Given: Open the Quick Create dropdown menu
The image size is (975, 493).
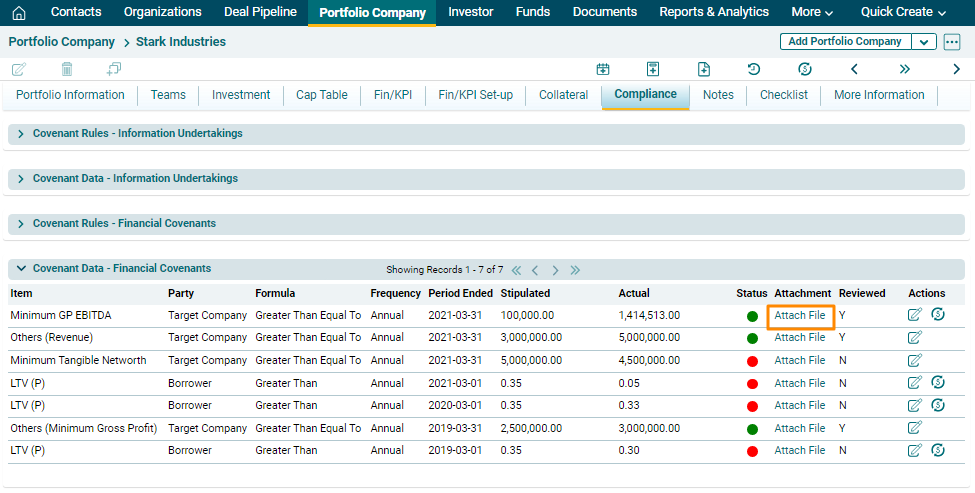Looking at the screenshot, I should (x=903, y=12).
